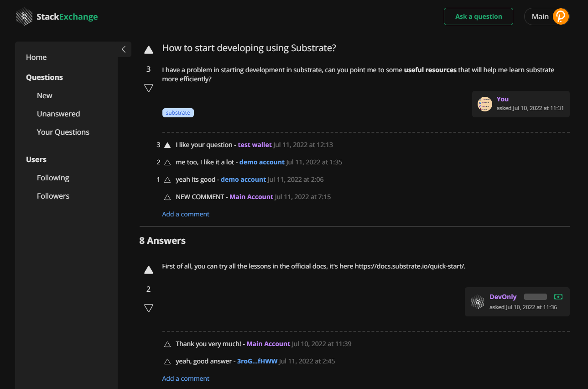Collapse the left sidebar with the chevron

pos(124,49)
